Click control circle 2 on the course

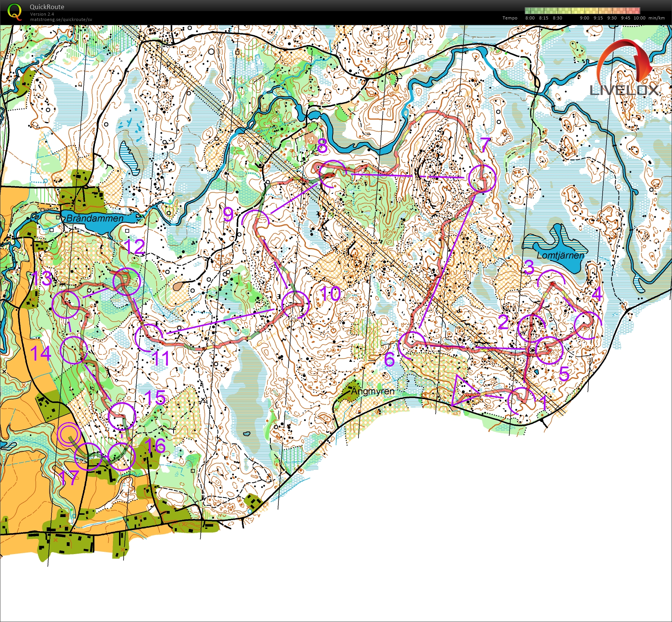coord(532,328)
